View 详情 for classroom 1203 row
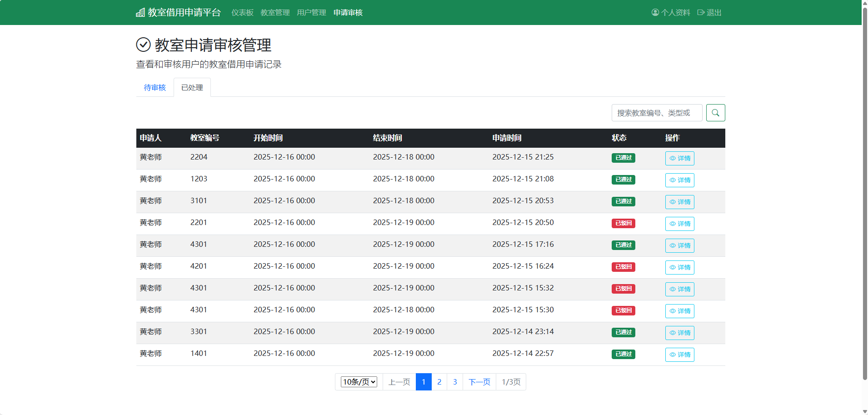Viewport: 868px width, 415px height. [x=679, y=180]
